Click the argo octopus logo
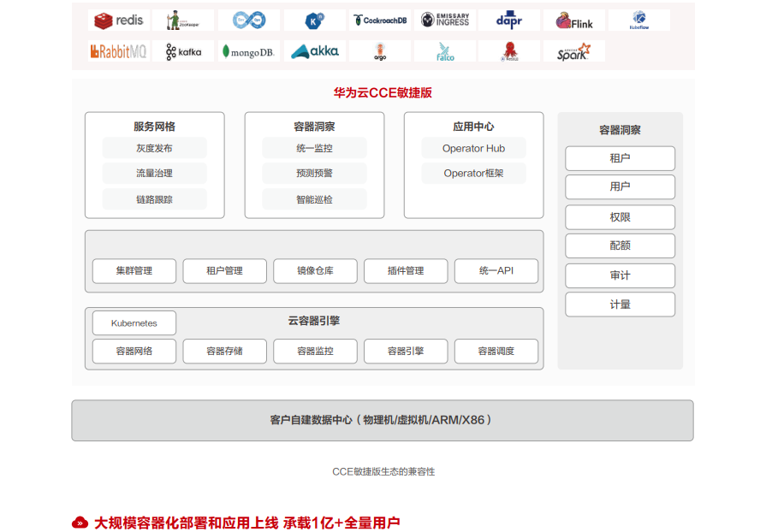Screen dimensions: 766x532 click(380, 50)
